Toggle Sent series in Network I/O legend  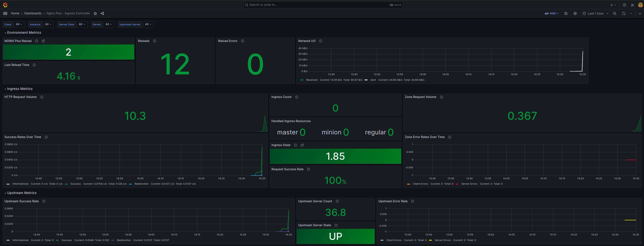[373, 80]
